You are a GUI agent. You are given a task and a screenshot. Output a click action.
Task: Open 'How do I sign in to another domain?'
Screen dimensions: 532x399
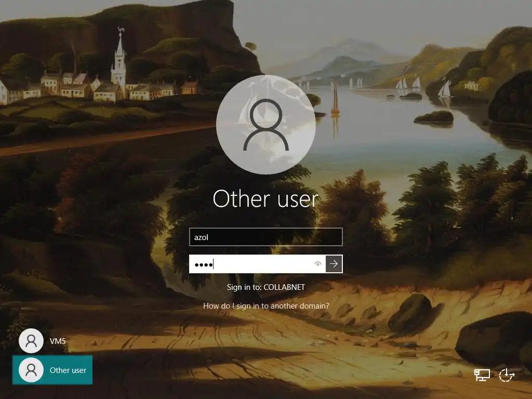(x=266, y=306)
